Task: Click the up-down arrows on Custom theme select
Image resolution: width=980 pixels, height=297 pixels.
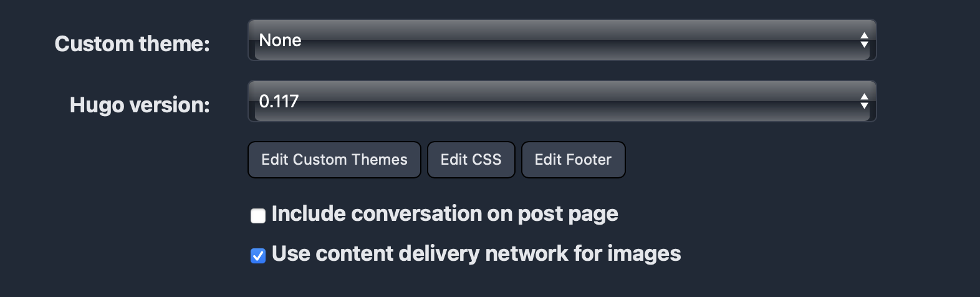Action: coord(864,40)
